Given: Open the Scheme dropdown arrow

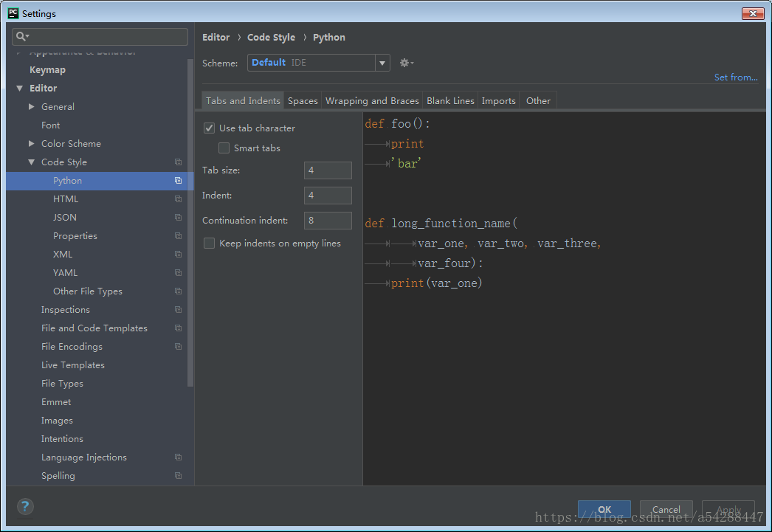Looking at the screenshot, I should [x=382, y=63].
